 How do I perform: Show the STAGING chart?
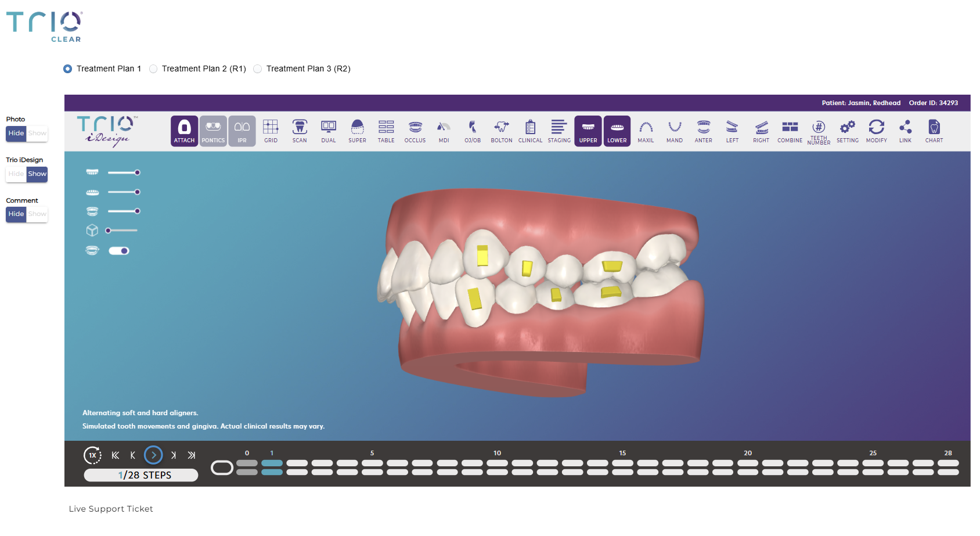coord(559,131)
